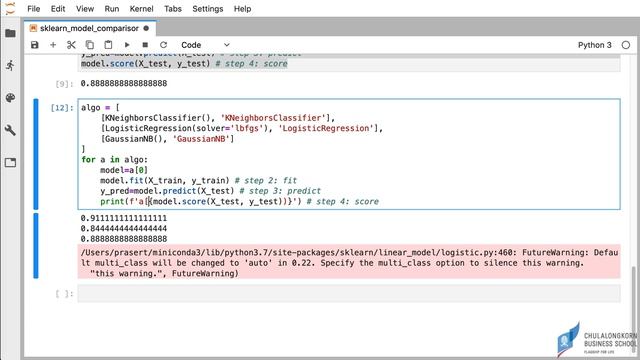The height and width of the screenshot is (360, 640).
Task: Copy selected cells icon
Action: point(89,45)
